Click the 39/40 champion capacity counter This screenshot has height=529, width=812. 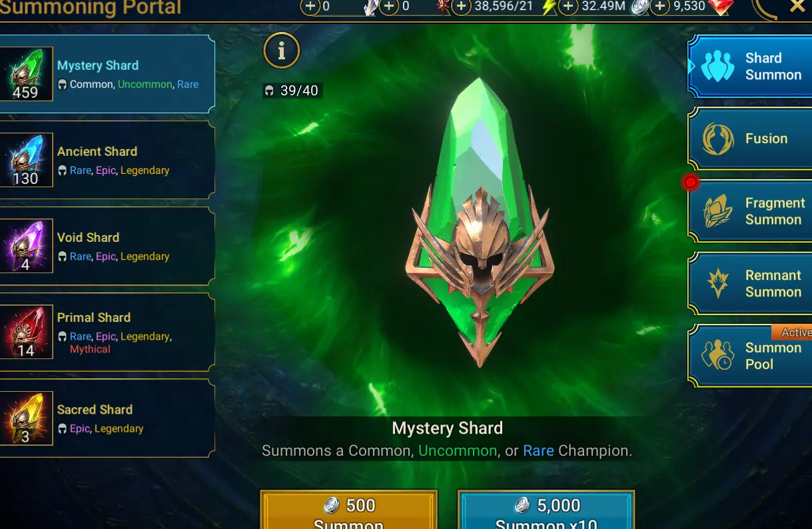tap(292, 91)
